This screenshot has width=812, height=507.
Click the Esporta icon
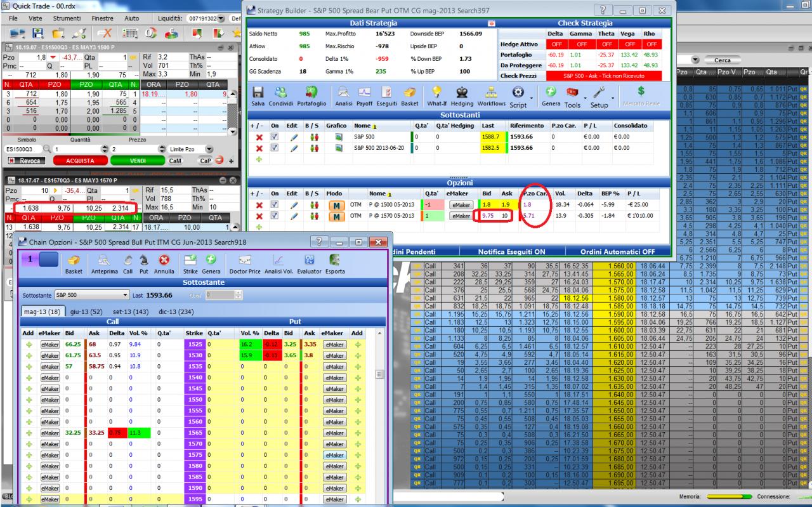point(336,260)
